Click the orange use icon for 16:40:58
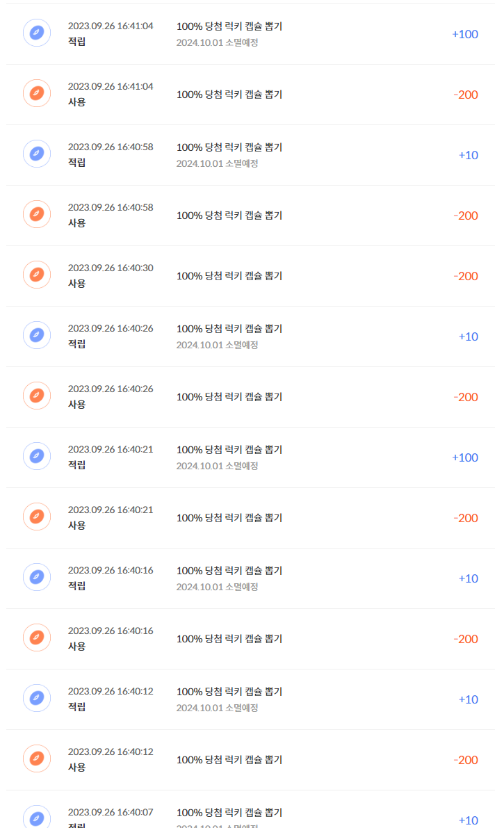The image size is (504, 828). (37, 214)
